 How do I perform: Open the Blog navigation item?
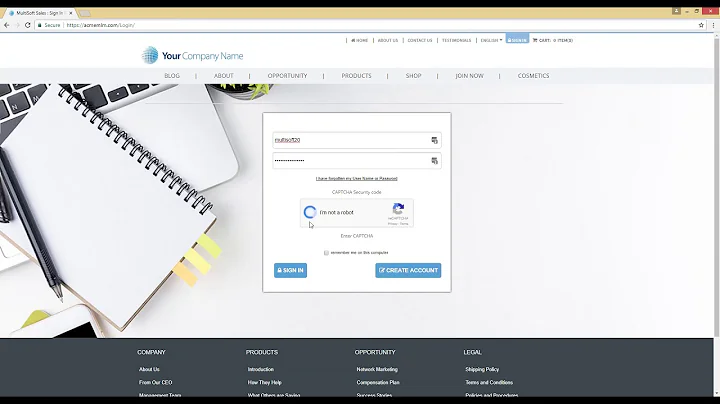point(172,76)
